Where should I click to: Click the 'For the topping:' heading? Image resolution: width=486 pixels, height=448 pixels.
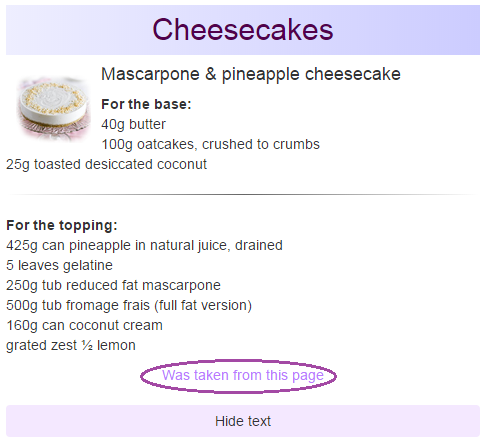[62, 225]
